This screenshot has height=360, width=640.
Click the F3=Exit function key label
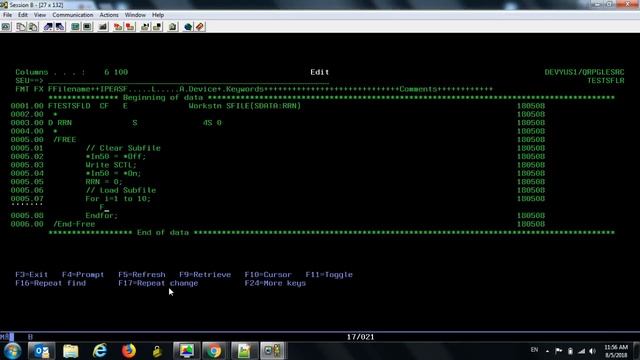32,275
